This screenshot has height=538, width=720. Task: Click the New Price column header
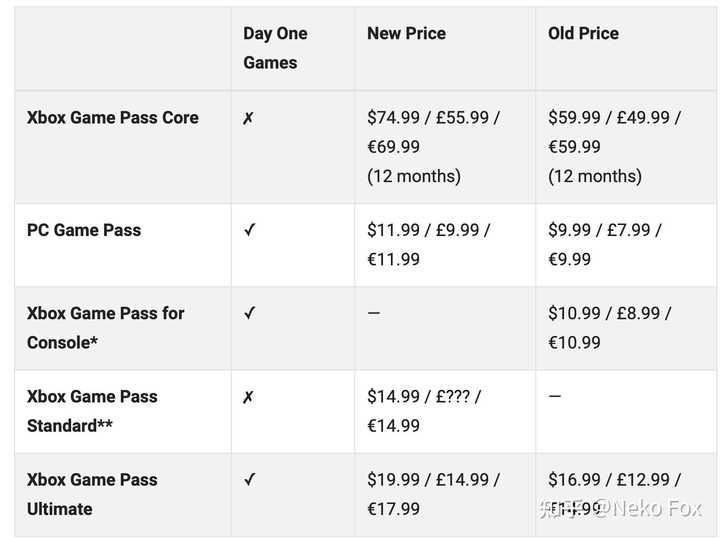405,33
